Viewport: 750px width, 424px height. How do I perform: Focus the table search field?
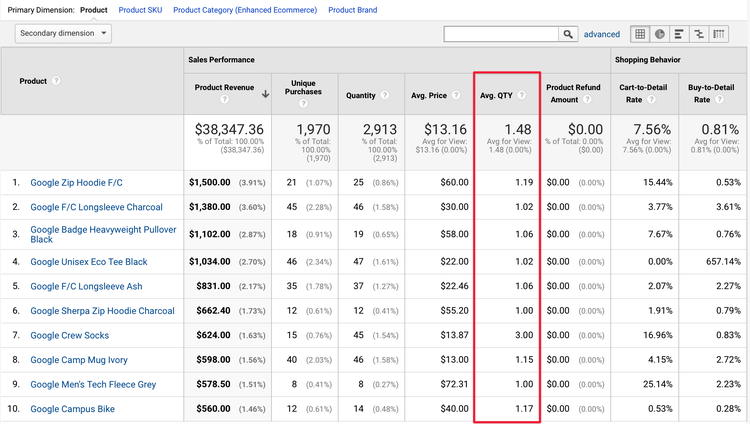pyautogui.click(x=501, y=34)
